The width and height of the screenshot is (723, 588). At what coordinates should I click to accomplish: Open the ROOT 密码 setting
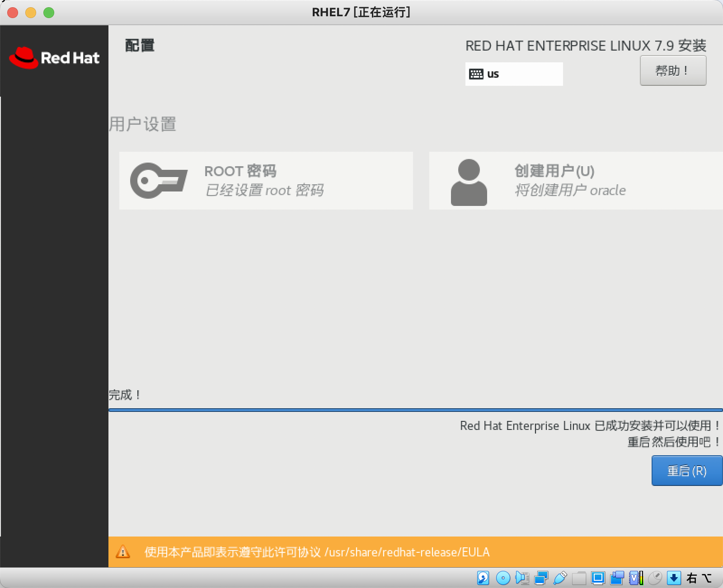[266, 181]
